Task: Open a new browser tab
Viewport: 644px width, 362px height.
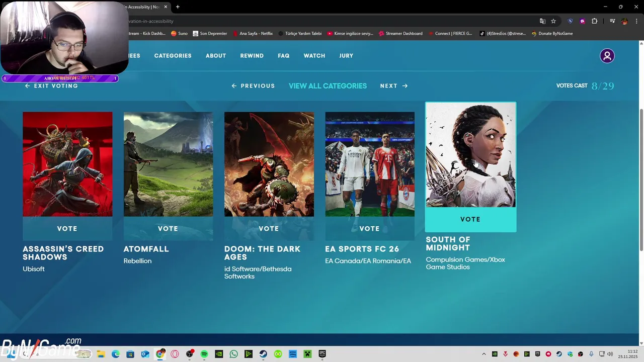Action: (x=178, y=7)
